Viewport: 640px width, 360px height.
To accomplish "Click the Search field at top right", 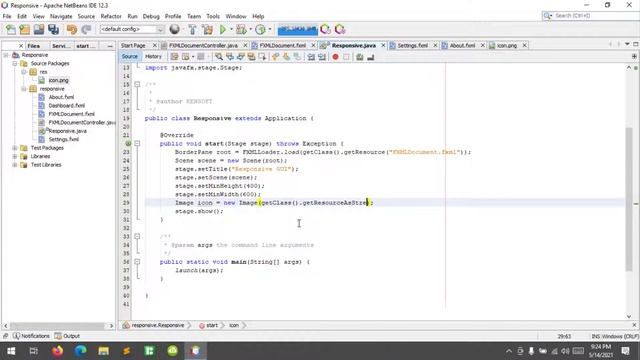I will [x=590, y=16].
